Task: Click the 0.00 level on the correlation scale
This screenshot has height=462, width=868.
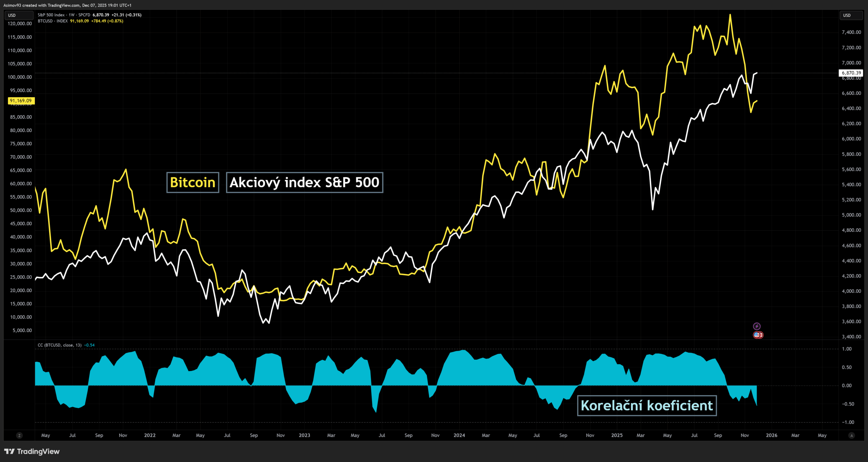Action: coord(847,385)
